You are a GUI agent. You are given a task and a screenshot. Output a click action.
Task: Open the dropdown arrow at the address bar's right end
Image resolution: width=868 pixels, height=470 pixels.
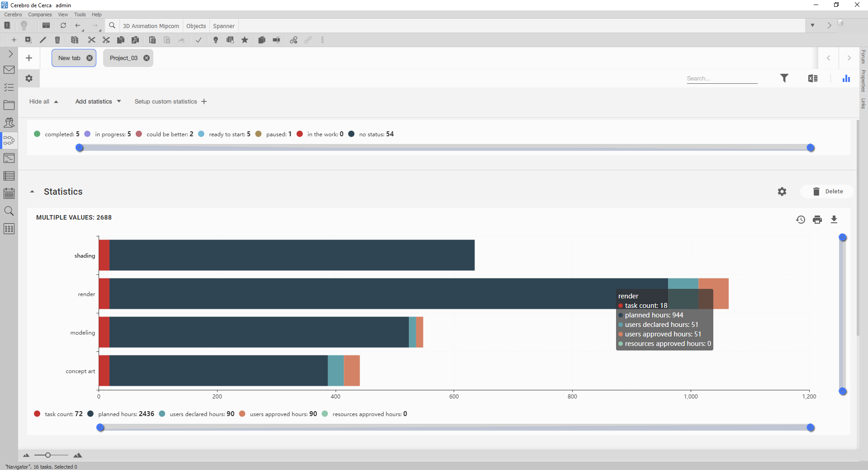tap(812, 25)
